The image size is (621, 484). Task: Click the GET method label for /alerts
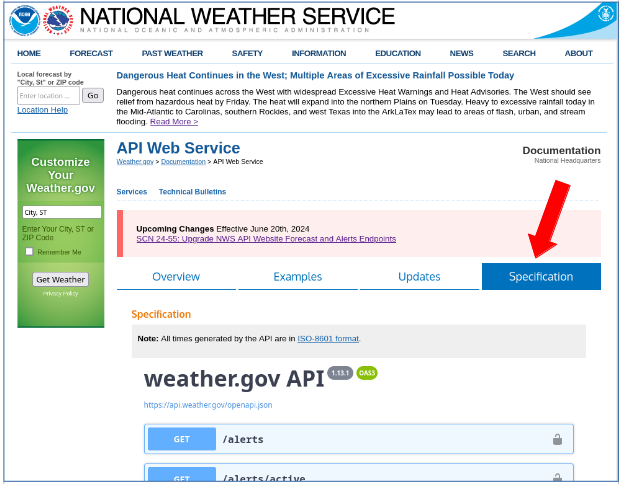pyautogui.click(x=182, y=439)
